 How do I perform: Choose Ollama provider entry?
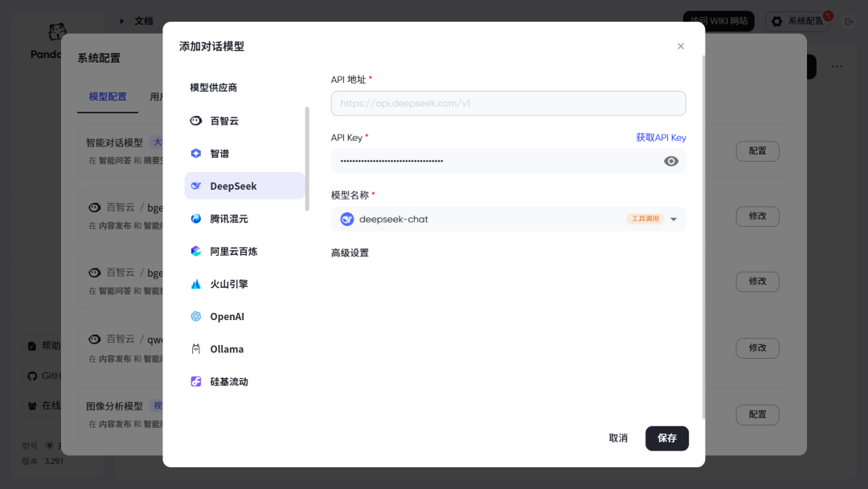pos(244,349)
